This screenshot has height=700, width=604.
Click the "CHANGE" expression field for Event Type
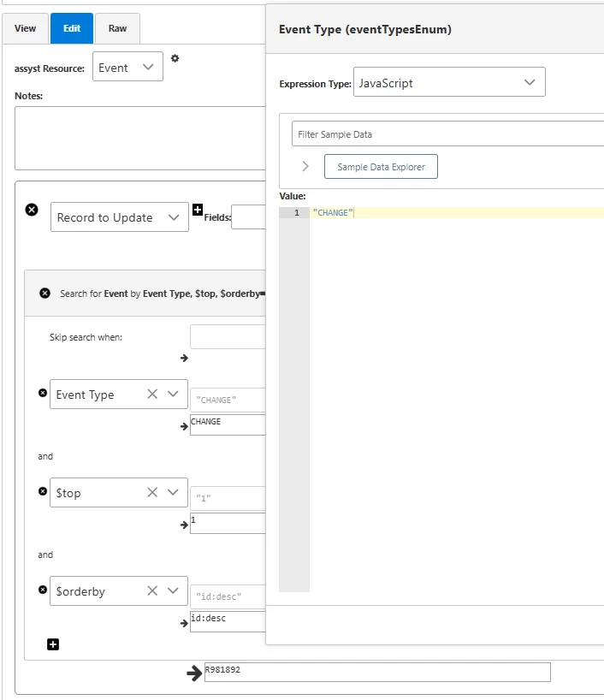coord(228,400)
